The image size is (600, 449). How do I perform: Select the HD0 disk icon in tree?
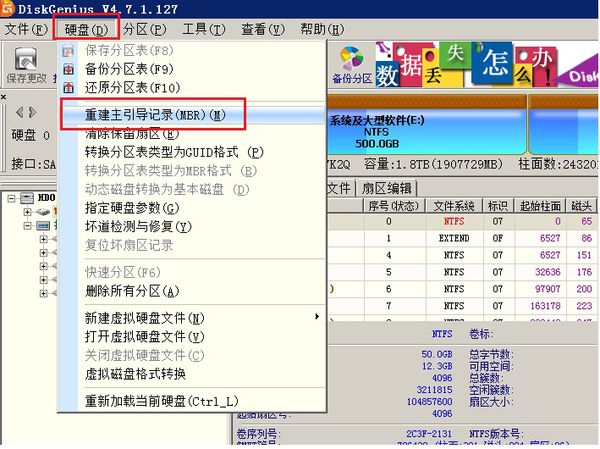tap(27, 198)
